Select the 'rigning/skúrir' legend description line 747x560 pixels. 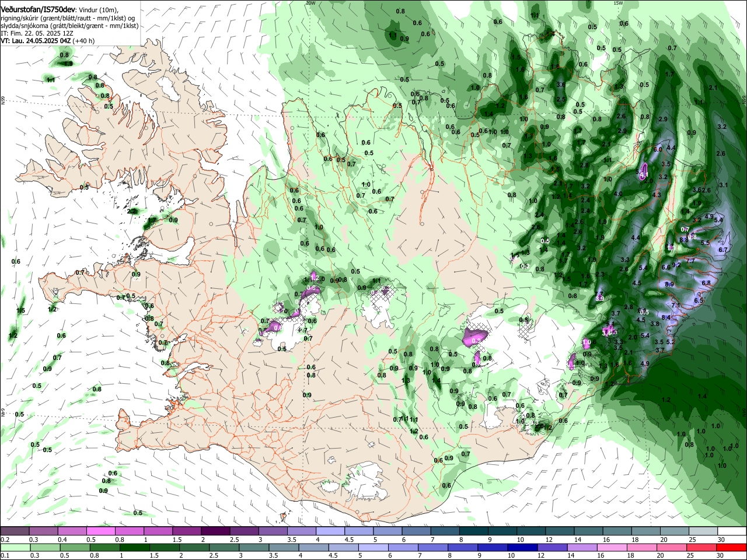pyautogui.click(x=69, y=18)
